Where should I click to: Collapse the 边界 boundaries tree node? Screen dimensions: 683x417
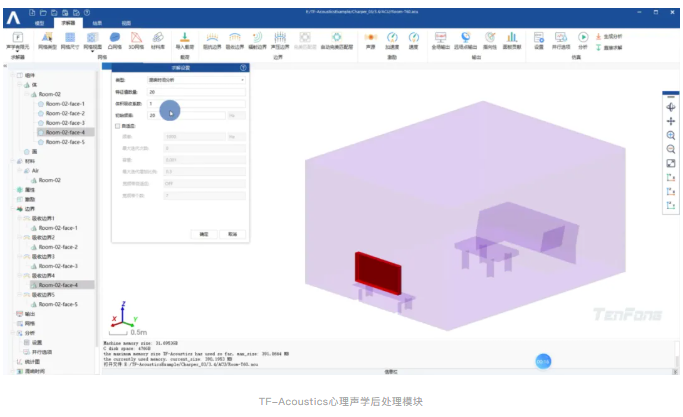(x=13, y=209)
